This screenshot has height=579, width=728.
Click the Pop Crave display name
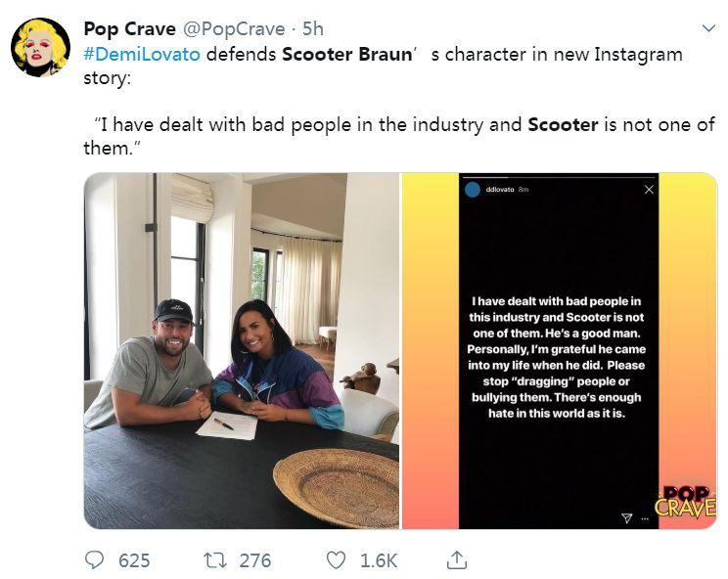coord(129,28)
